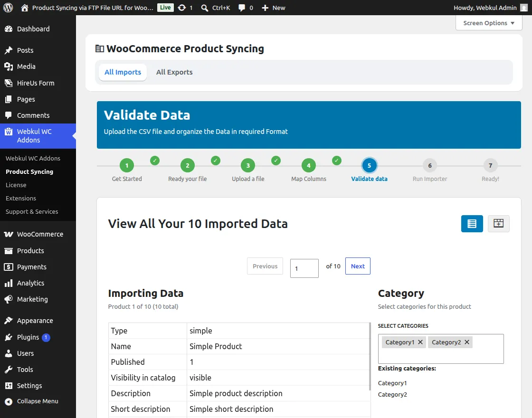The image size is (532, 418).
Task: Click the HireUs Form icon
Action: coord(9,83)
